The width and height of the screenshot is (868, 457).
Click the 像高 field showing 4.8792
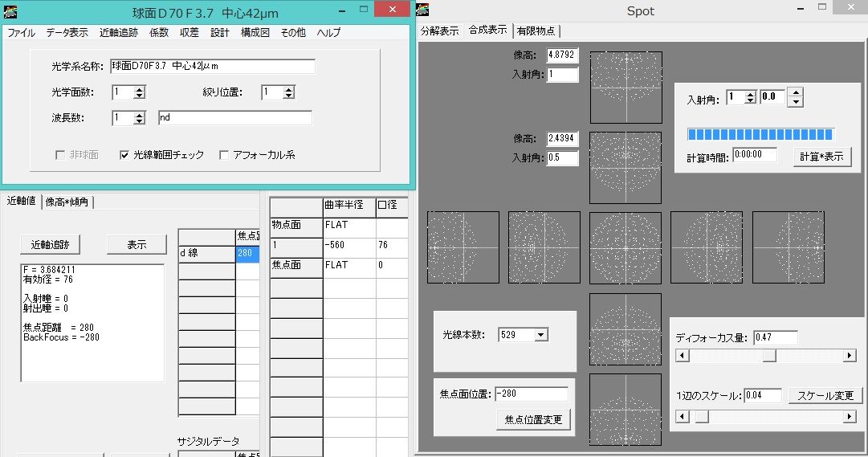[562, 55]
